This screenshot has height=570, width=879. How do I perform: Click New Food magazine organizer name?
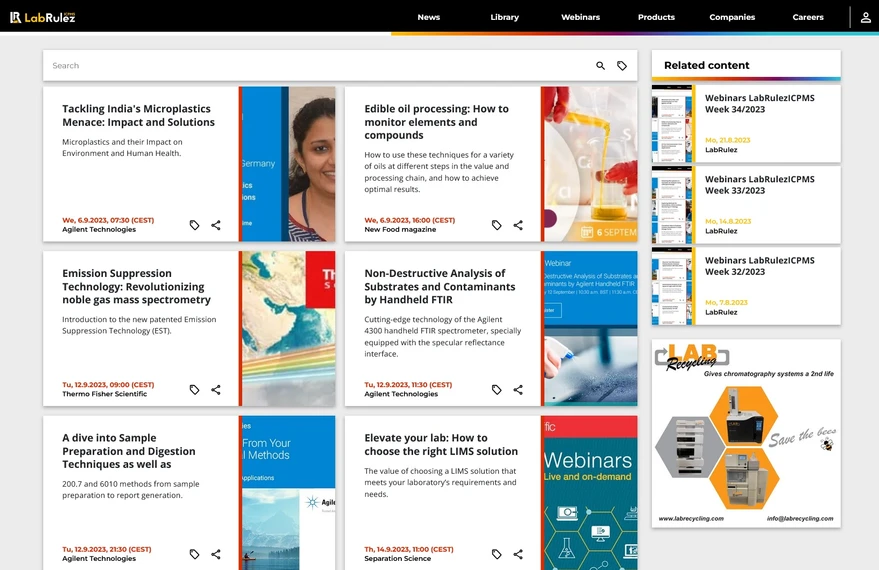tap(400, 230)
